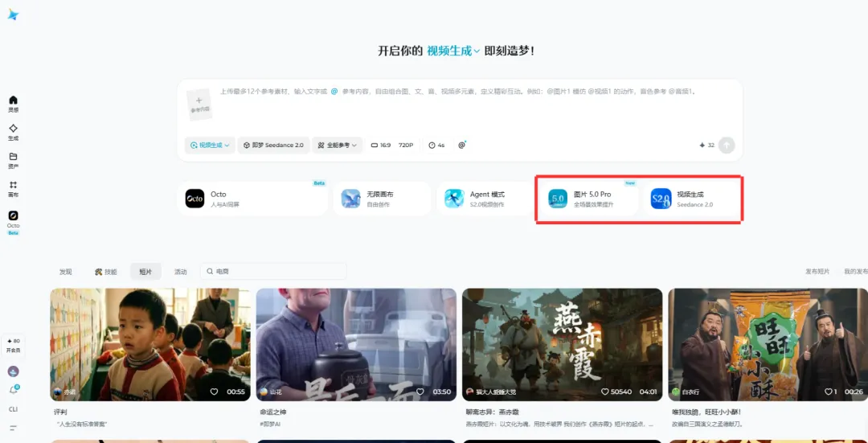Screen dimensions: 868x443
Task: Like the 评判 video with heart icon
Action: 215,392
